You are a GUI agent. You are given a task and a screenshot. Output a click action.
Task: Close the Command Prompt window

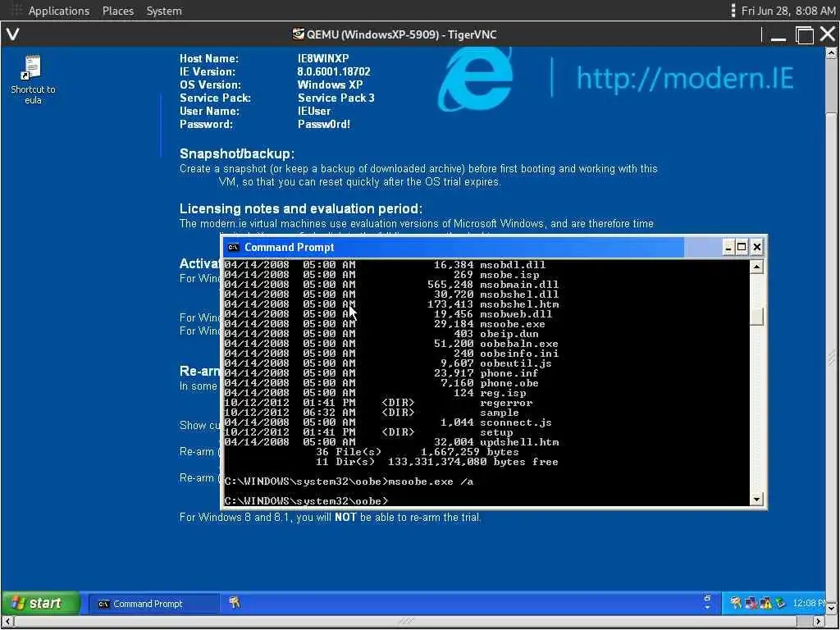pyautogui.click(x=756, y=247)
